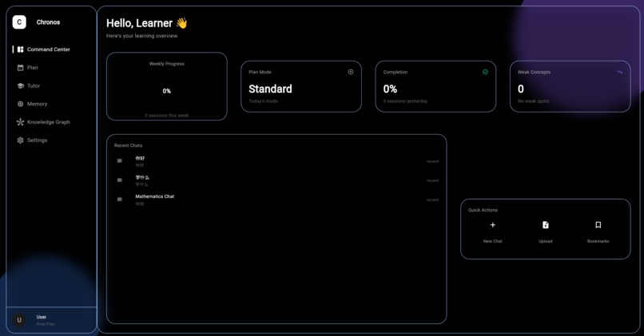
Task: Open Knowledge Graph via its node icon
Action: [x=20, y=122]
